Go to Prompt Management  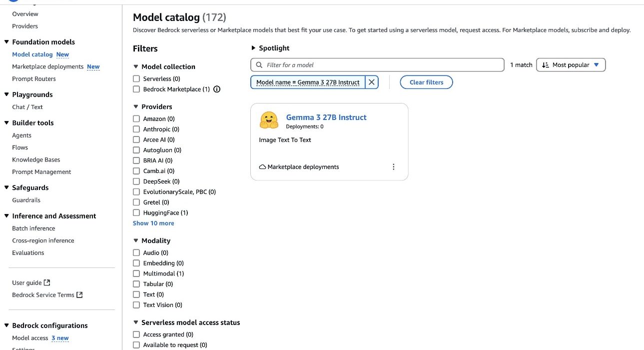point(41,172)
